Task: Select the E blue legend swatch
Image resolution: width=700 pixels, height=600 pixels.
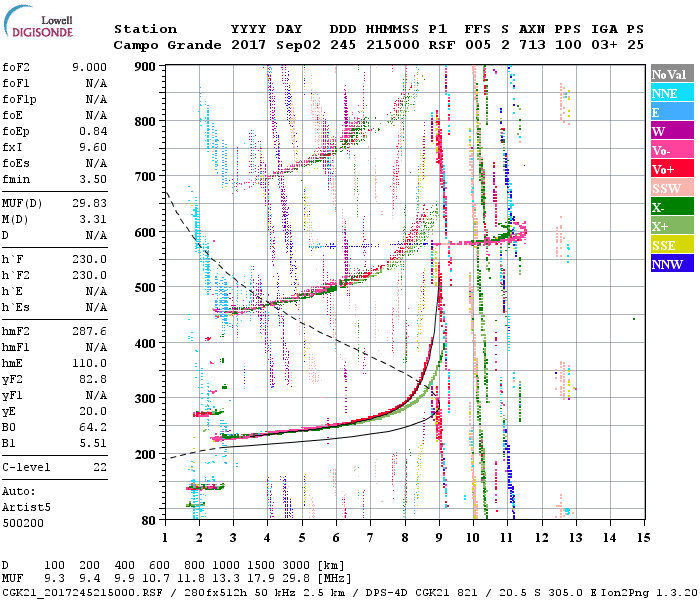Action: 672,112
